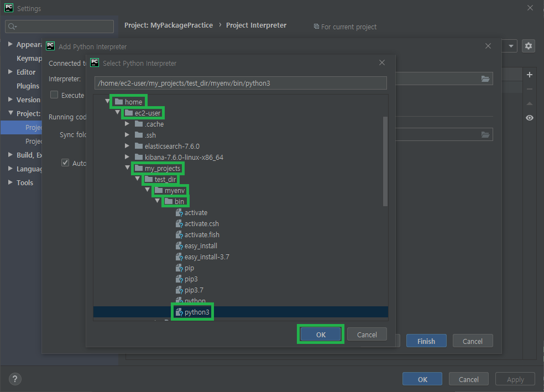Open folder browse icon in Sync folders field
The width and height of the screenshot is (544, 392).
pos(485,134)
